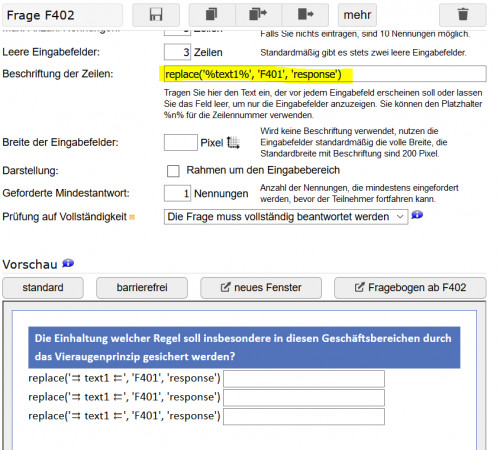Viewport: 500px width, 450px height.
Task: Open preview in neues Fenster
Action: pos(261,288)
